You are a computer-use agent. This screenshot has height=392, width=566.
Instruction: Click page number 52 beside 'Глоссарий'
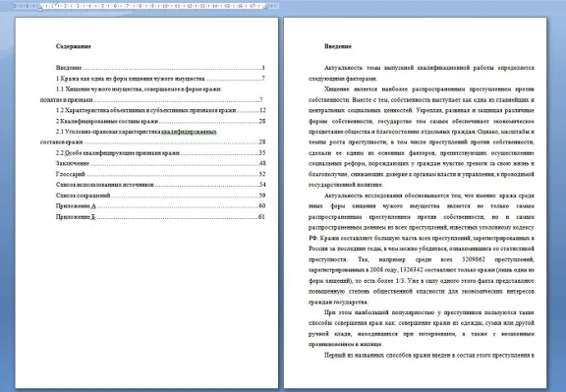[x=262, y=174]
